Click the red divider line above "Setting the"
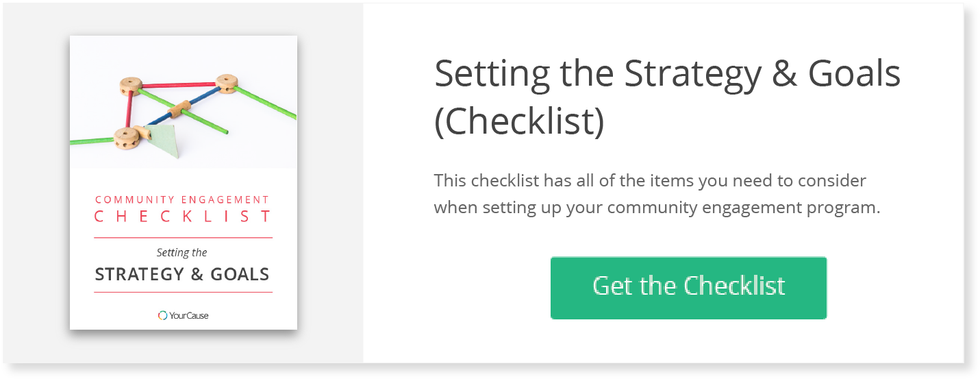Screen dimensions: 980x379 [183, 237]
